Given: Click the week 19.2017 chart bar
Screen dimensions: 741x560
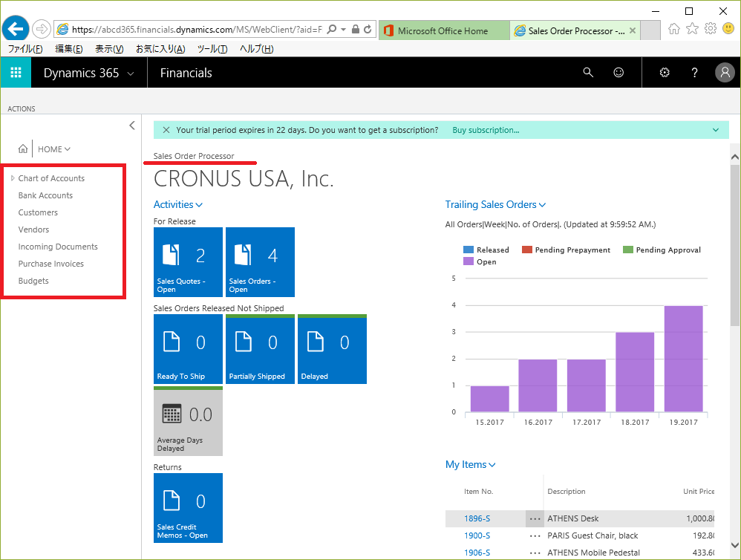Looking at the screenshot, I should 683,359.
